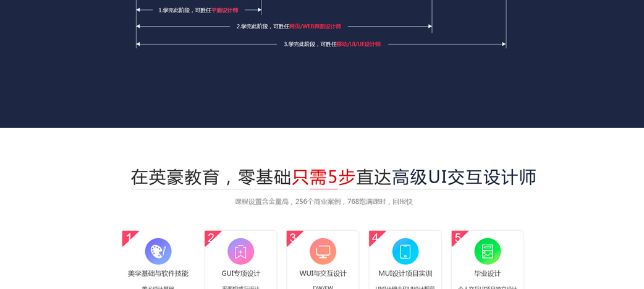This screenshot has height=289, width=644.
Task: Click the bookmark icon above GUI专项设计
Action: click(240, 251)
